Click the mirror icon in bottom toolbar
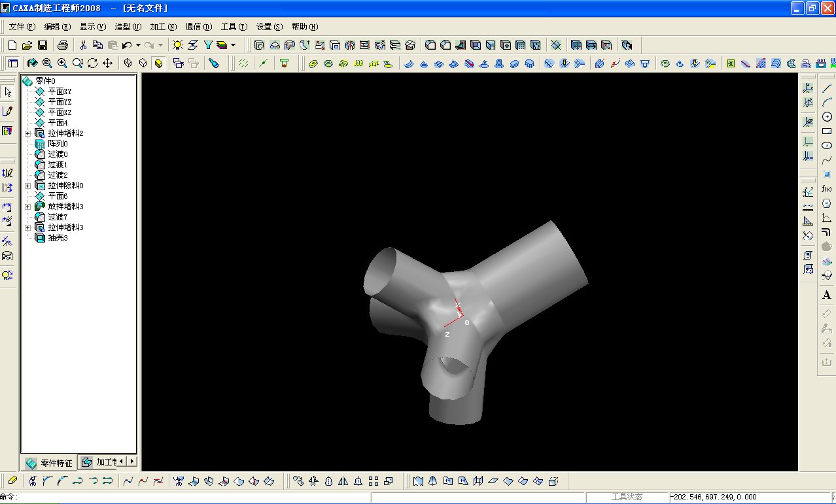 343,481
